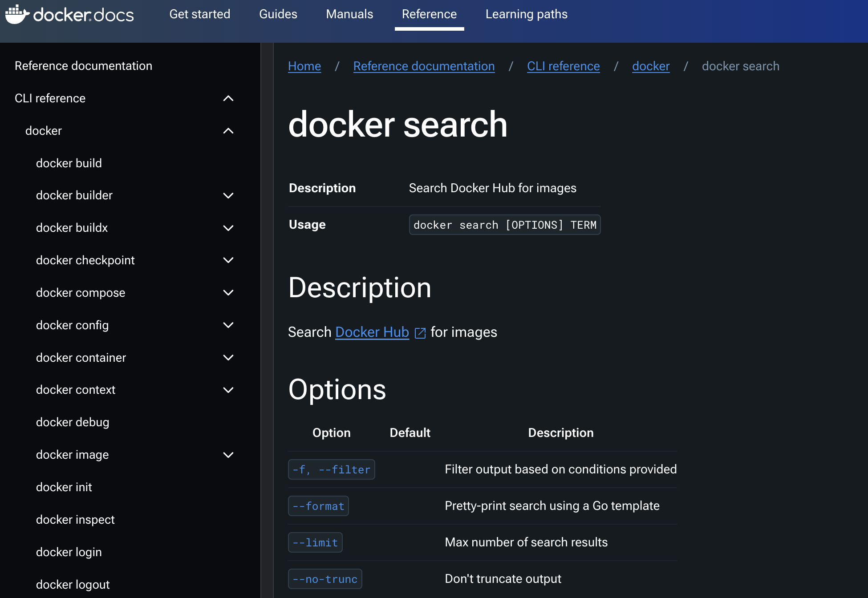Image resolution: width=868 pixels, height=598 pixels.
Task: Click the Option column header
Action: point(332,433)
